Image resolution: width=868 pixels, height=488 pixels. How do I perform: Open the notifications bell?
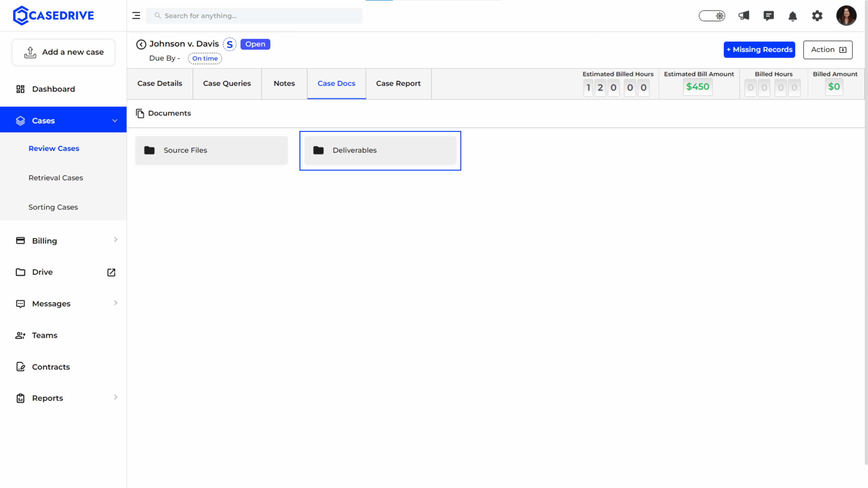(x=793, y=16)
